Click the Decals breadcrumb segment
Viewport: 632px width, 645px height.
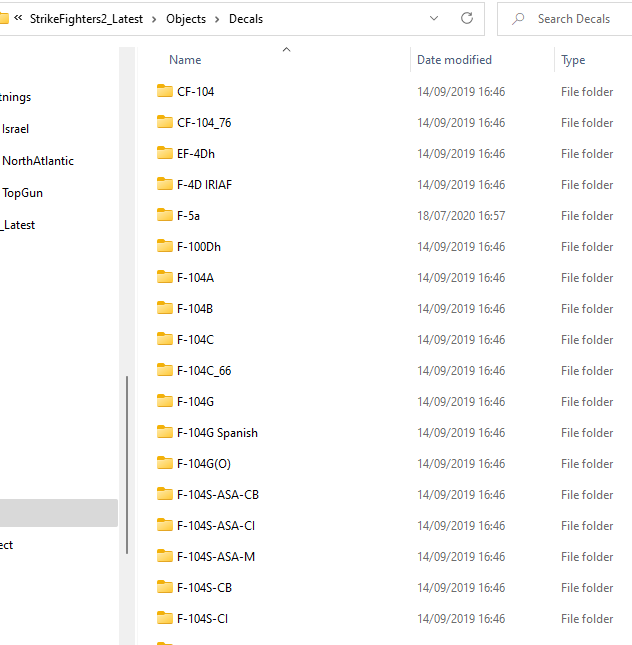click(x=246, y=19)
